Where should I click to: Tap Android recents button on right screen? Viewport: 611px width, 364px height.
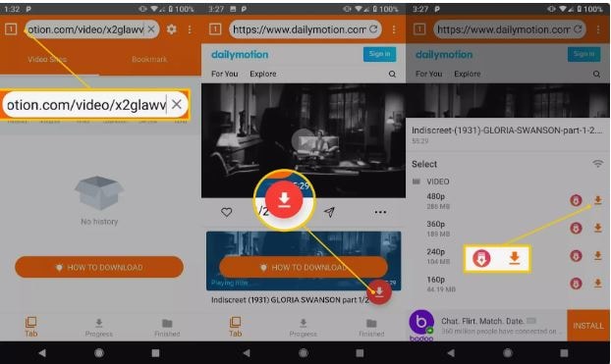[x=564, y=353]
